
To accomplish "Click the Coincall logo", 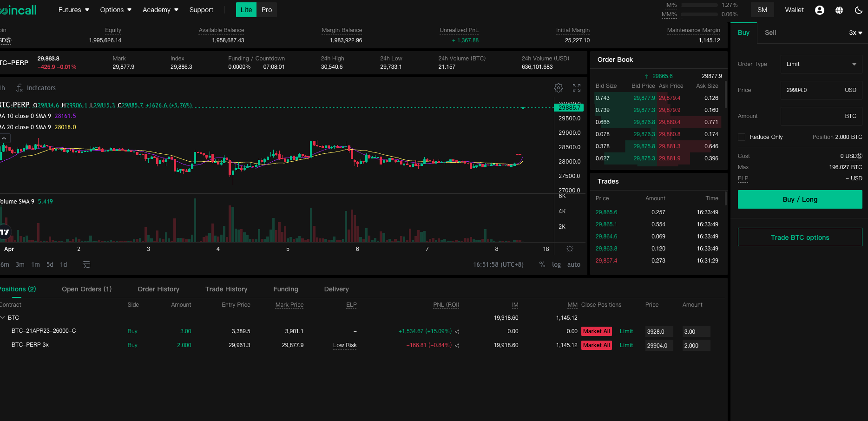I will pos(18,10).
